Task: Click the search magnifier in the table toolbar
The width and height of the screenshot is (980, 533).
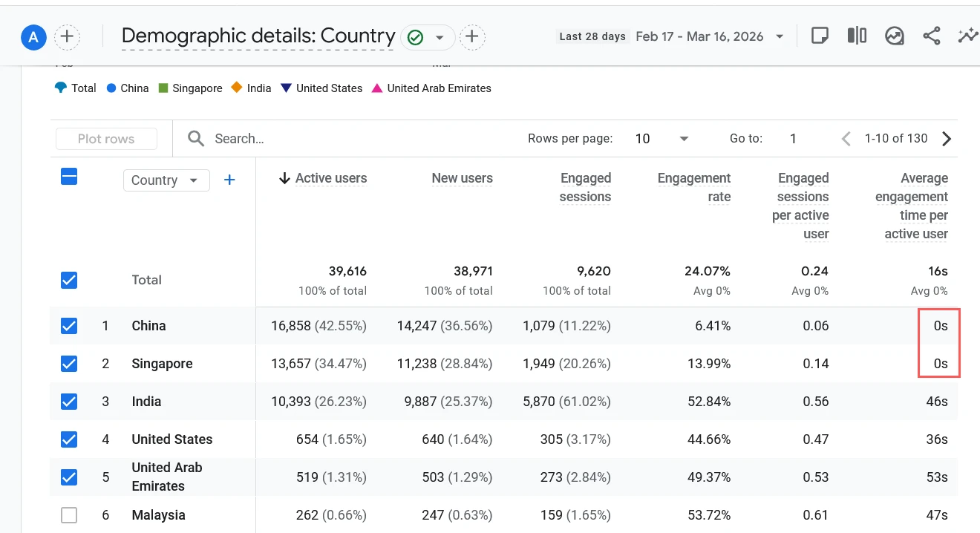Action: 195,138
